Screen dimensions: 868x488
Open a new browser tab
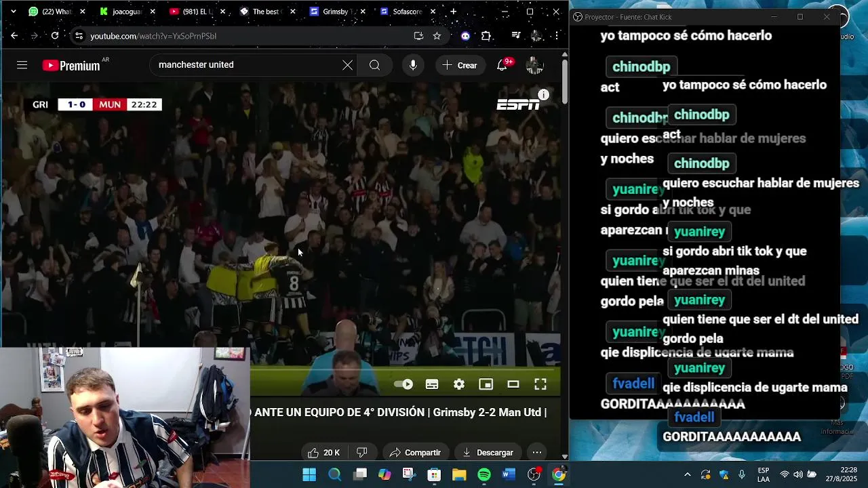(x=453, y=12)
